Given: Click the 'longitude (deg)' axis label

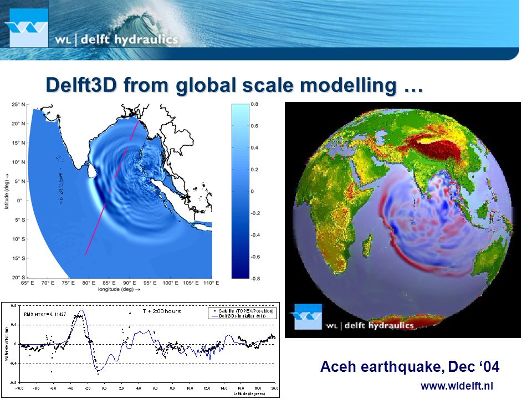Looking at the screenshot, I should click(x=119, y=289).
